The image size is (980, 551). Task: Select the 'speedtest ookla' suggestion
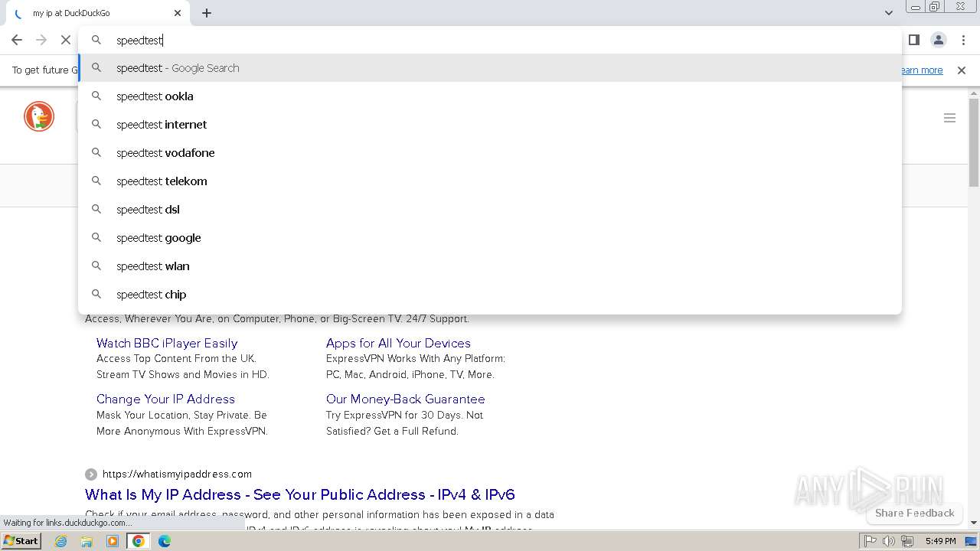[x=490, y=96]
